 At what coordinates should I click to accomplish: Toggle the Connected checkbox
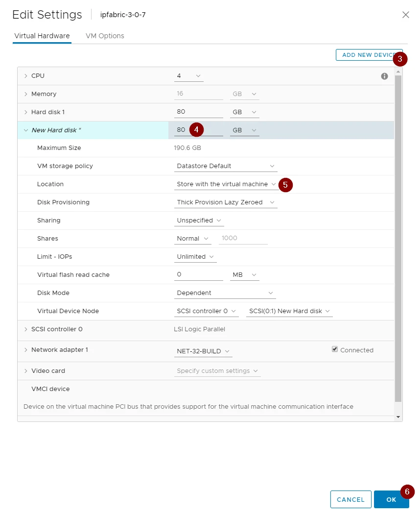(x=335, y=349)
